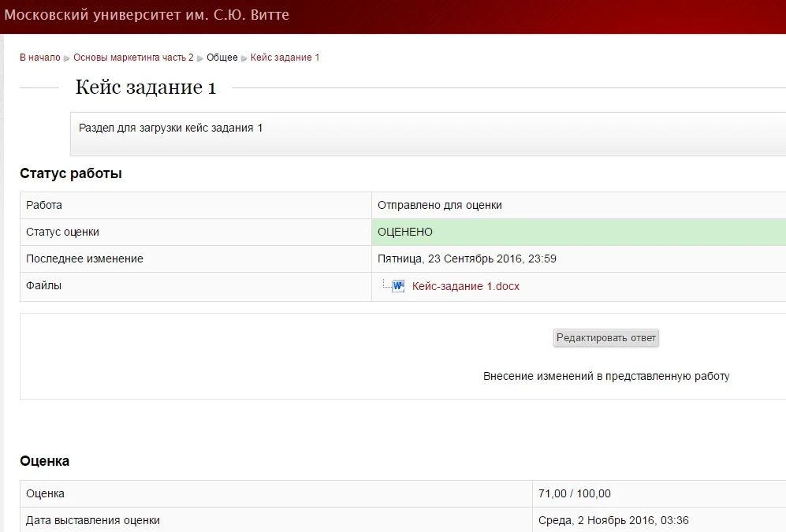
Task: Click the university title in the header
Action: point(147,15)
